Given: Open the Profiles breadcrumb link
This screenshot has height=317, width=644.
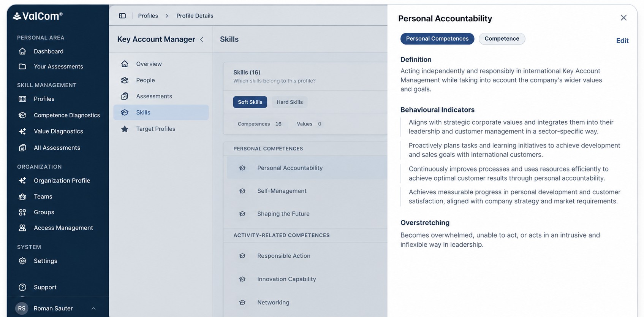Looking at the screenshot, I should pyautogui.click(x=148, y=16).
